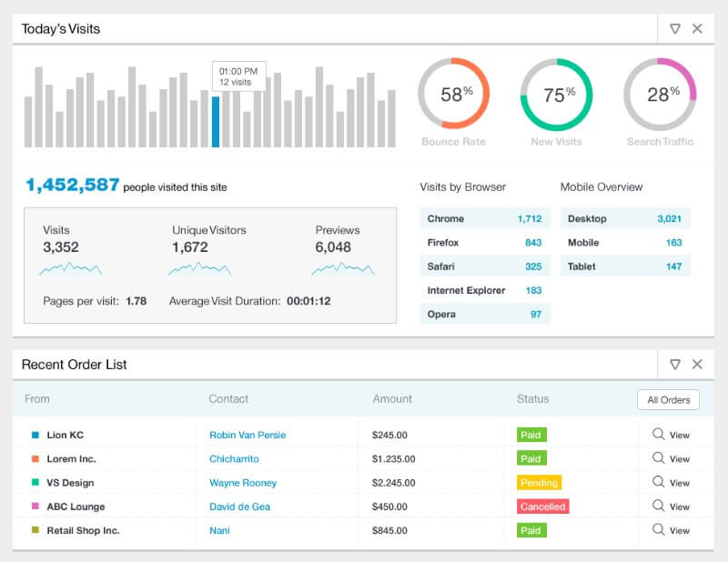Click the New Visits donut chart
The width and height of the screenshot is (728, 562).
(x=556, y=94)
